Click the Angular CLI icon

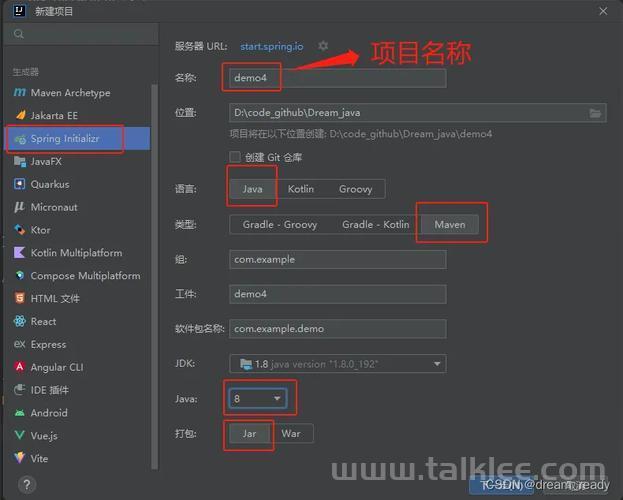point(19,366)
